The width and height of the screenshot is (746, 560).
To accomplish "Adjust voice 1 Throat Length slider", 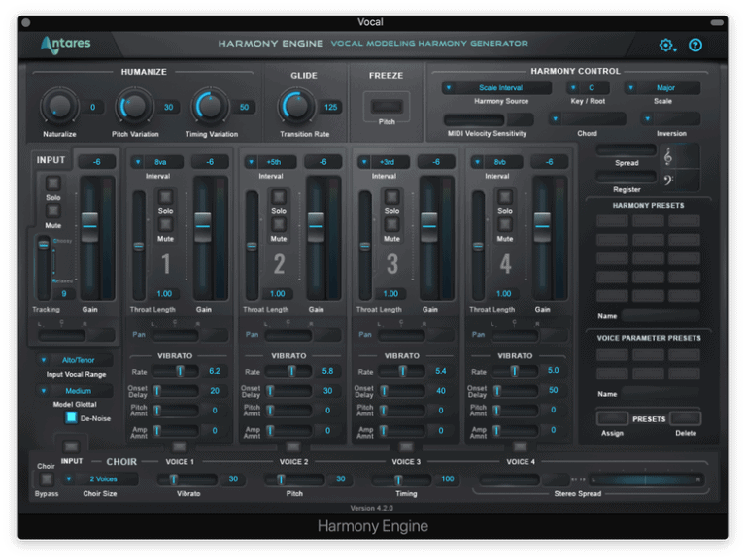I will tap(139, 247).
